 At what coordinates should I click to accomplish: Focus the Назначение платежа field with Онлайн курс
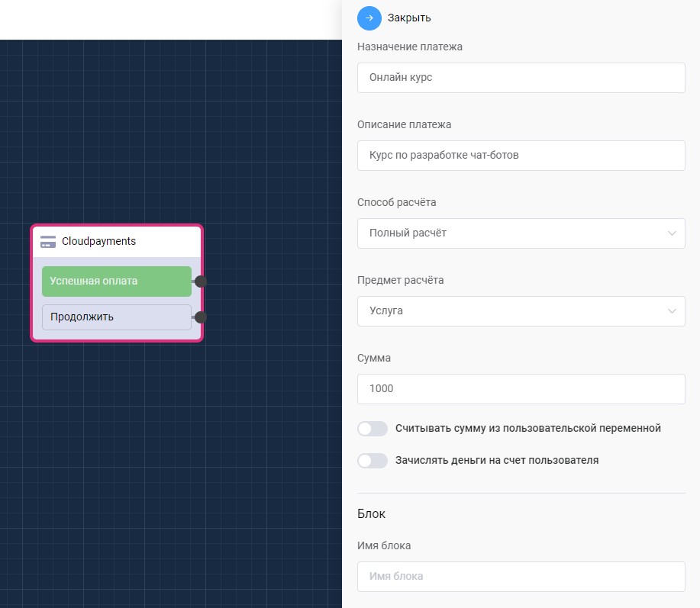521,78
